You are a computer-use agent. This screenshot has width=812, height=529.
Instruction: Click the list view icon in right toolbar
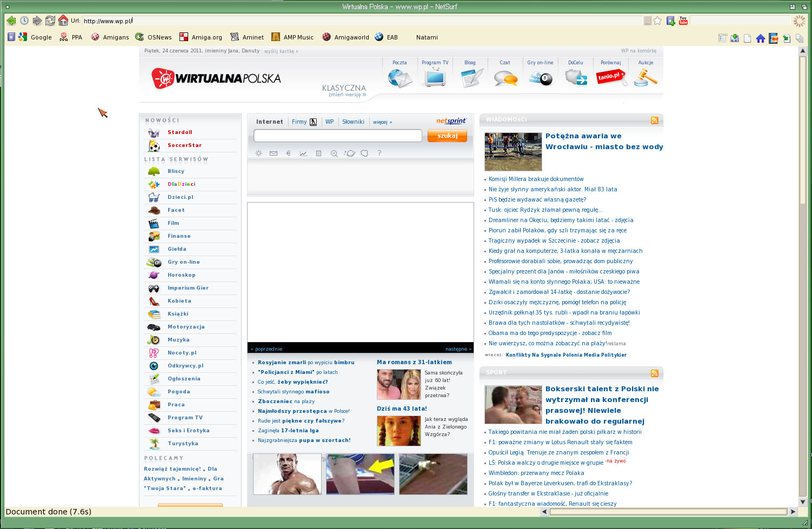pos(722,38)
